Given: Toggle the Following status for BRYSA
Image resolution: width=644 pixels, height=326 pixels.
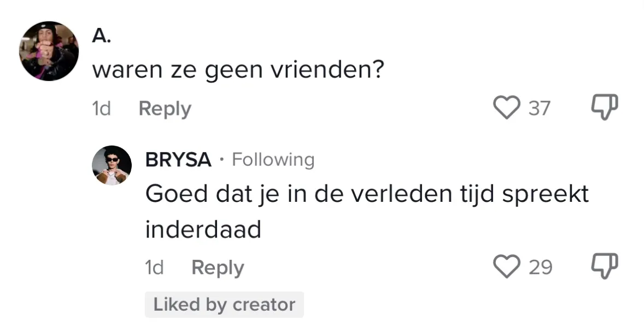Looking at the screenshot, I should click(273, 160).
